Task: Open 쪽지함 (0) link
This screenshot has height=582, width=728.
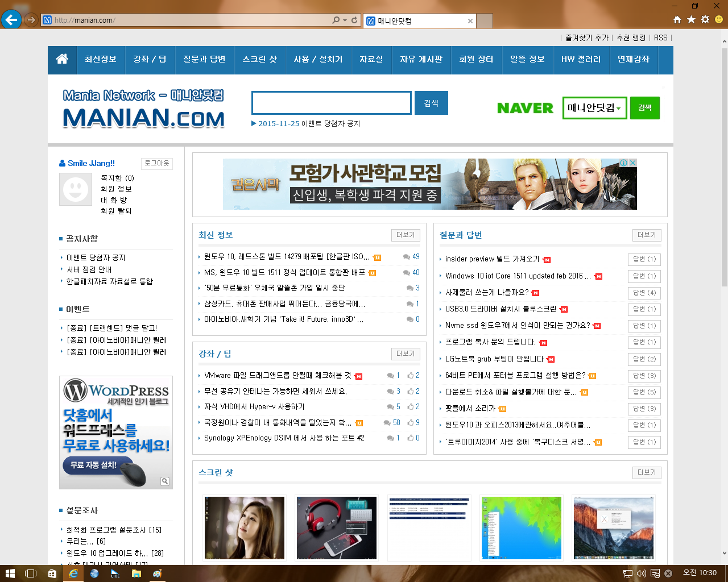Action: (117, 178)
